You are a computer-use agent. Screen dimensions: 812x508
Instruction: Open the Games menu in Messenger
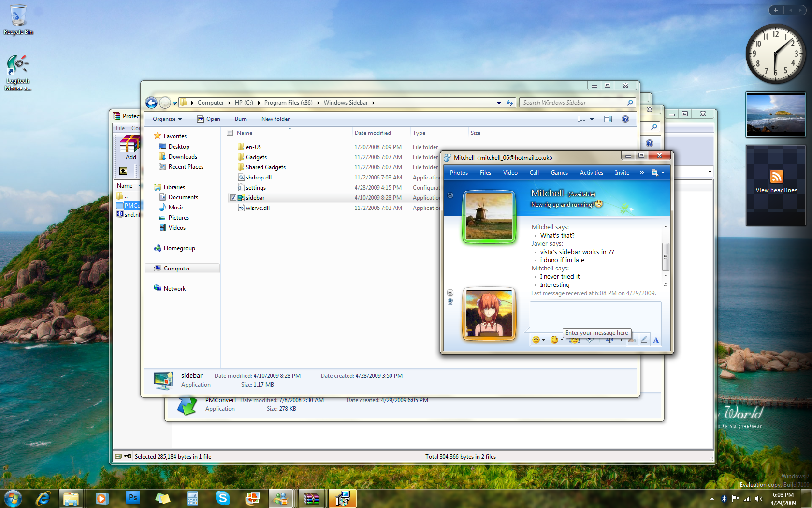[x=559, y=173]
